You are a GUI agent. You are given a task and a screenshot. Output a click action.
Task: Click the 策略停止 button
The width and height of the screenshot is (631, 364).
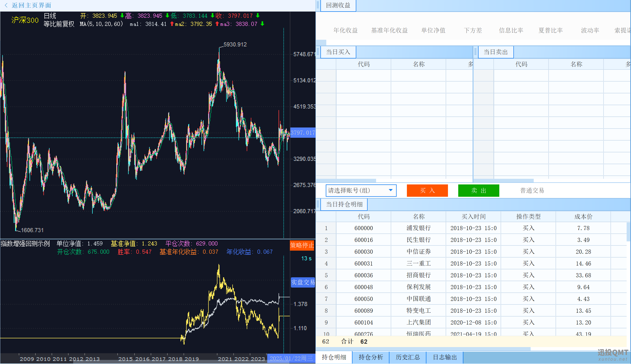tap(302, 245)
